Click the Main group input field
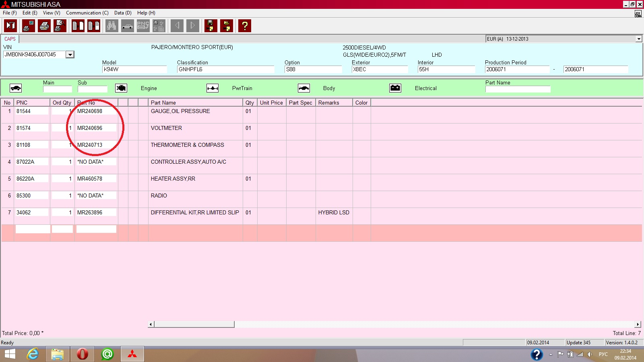644x362 pixels. coord(57,89)
